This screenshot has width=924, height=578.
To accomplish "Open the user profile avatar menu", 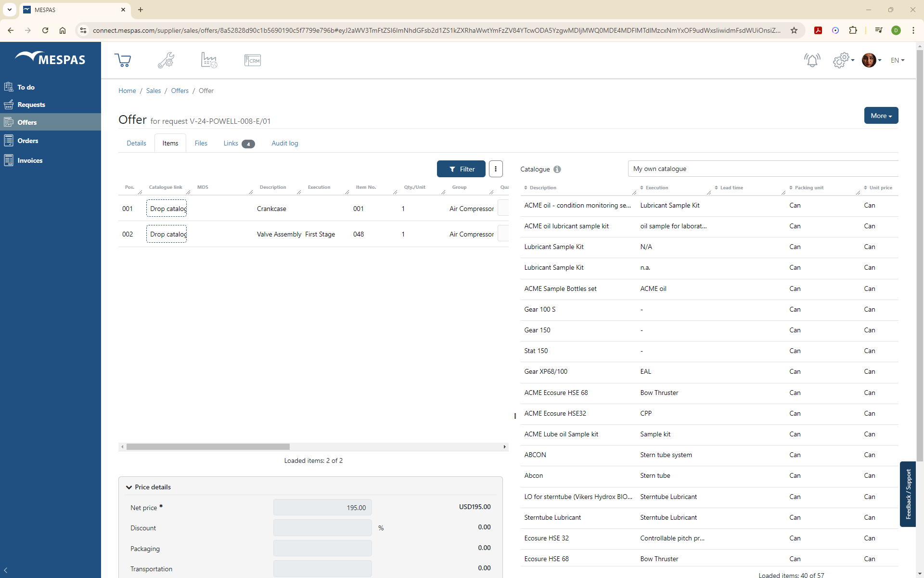I will 872,60.
